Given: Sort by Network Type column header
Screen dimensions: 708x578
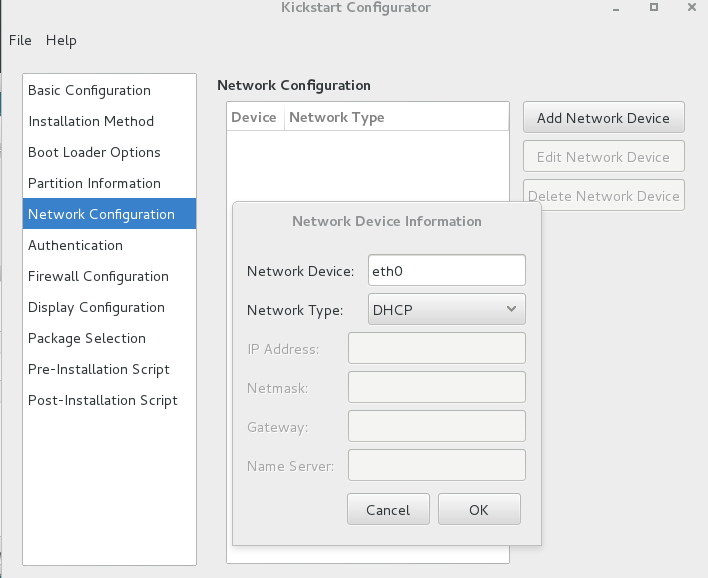Looking at the screenshot, I should (x=396, y=117).
